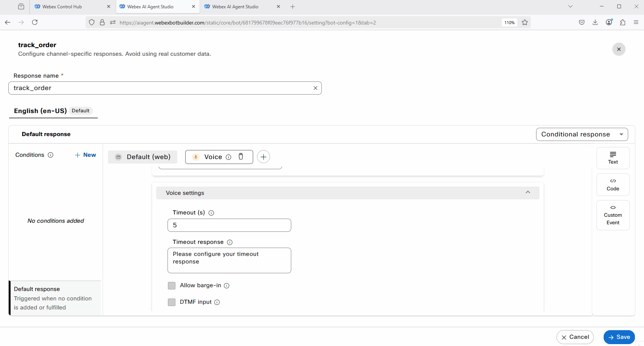Screen dimensions: 644x346
Task: Cancel the response changes
Action: point(575,337)
